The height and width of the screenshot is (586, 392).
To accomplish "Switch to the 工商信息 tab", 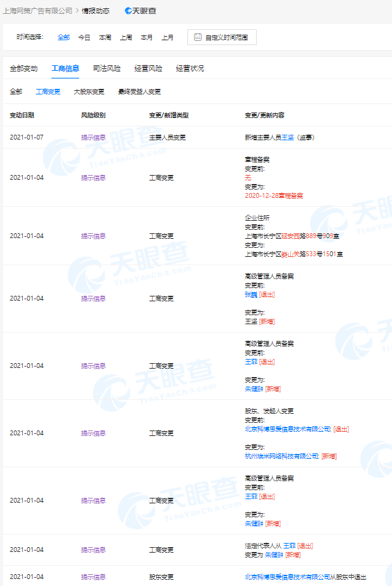I will click(x=65, y=69).
